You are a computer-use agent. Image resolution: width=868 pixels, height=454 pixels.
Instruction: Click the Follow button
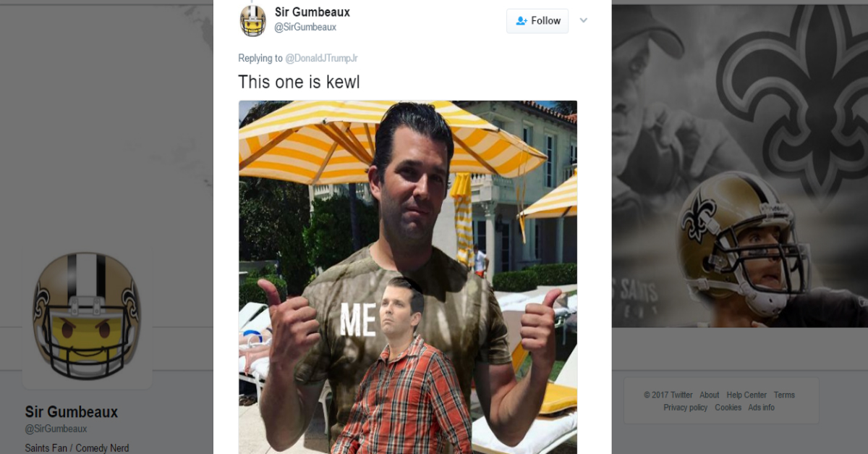coord(537,21)
